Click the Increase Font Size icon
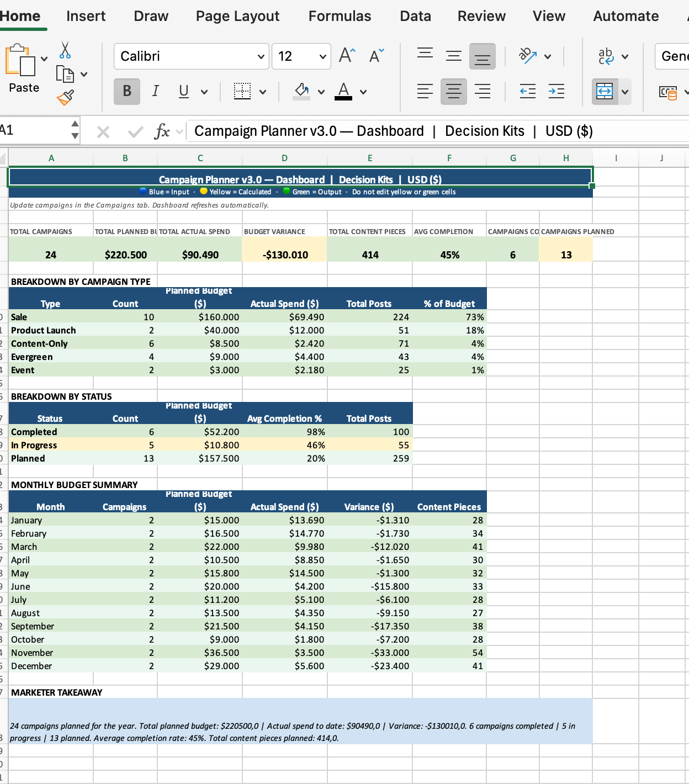This screenshot has width=689, height=784. [x=347, y=56]
